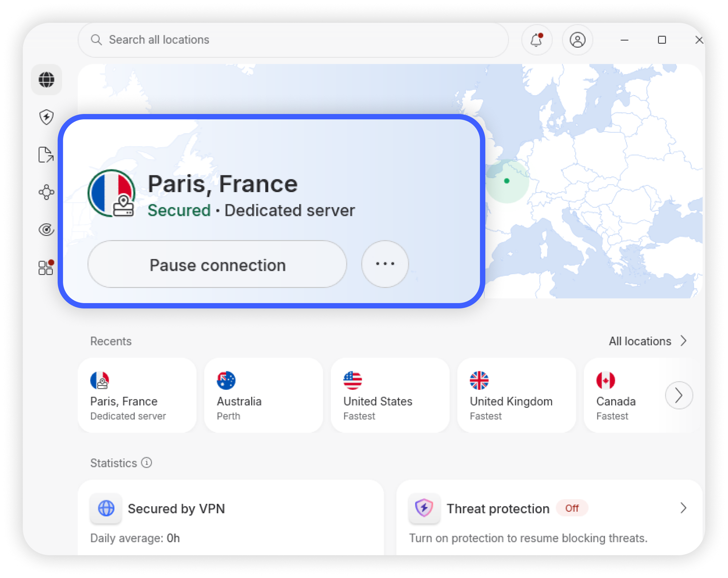Select United States Fastest recent card
Screen dimensions: 728x578
(390, 395)
